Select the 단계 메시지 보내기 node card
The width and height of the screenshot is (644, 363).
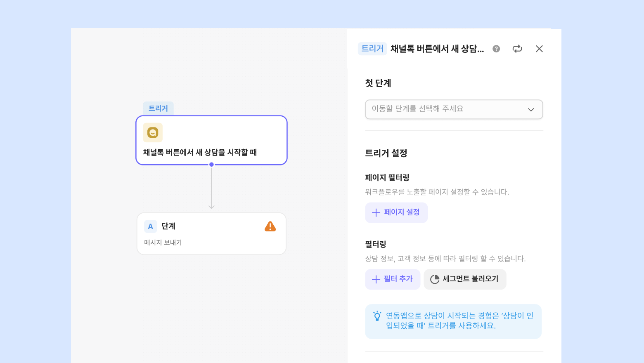211,234
